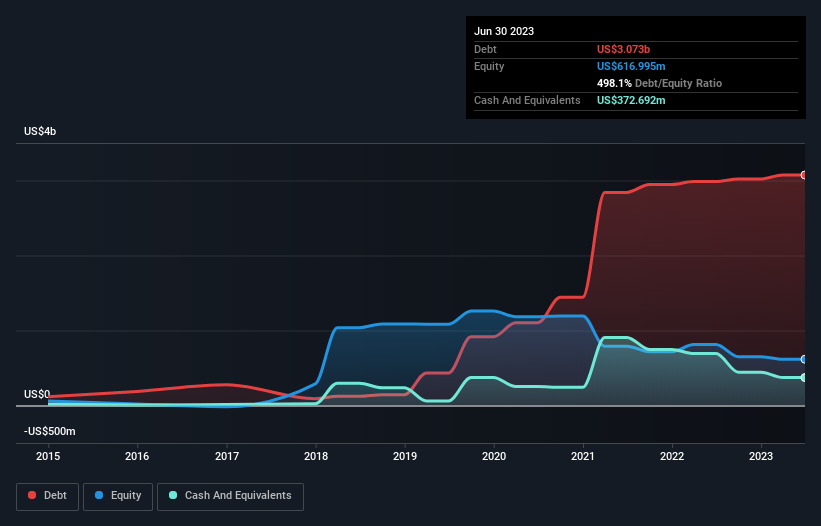Click the Jun 30 2023 tooltip date

[x=504, y=31]
